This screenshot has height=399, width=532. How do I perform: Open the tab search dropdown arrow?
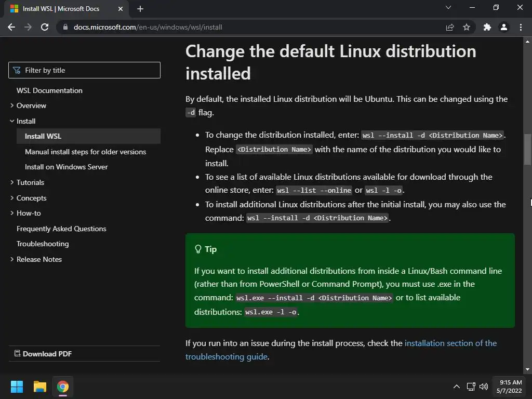[x=448, y=7]
